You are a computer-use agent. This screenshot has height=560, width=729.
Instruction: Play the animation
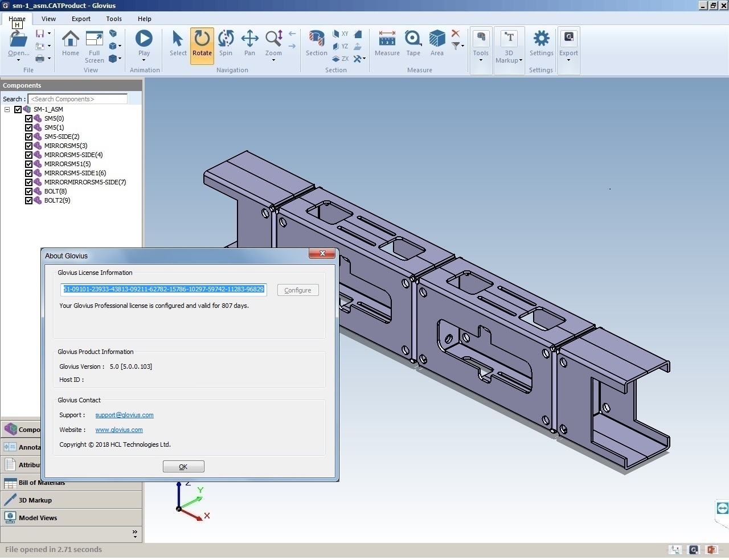144,39
